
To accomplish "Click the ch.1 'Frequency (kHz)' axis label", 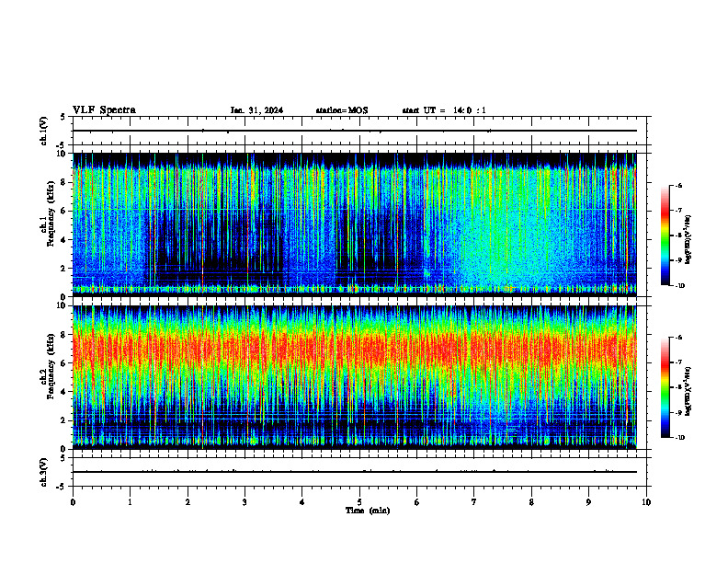I will (51, 213).
